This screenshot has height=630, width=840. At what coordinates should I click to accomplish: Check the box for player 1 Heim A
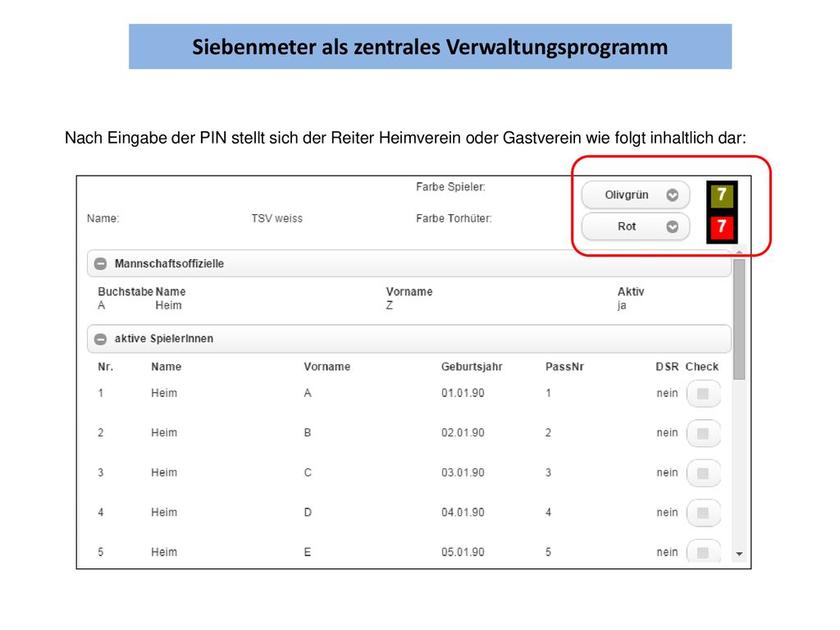click(x=703, y=394)
